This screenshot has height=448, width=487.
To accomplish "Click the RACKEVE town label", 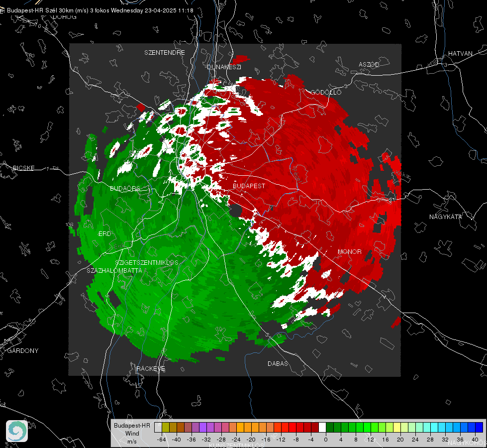I will click(x=151, y=368).
